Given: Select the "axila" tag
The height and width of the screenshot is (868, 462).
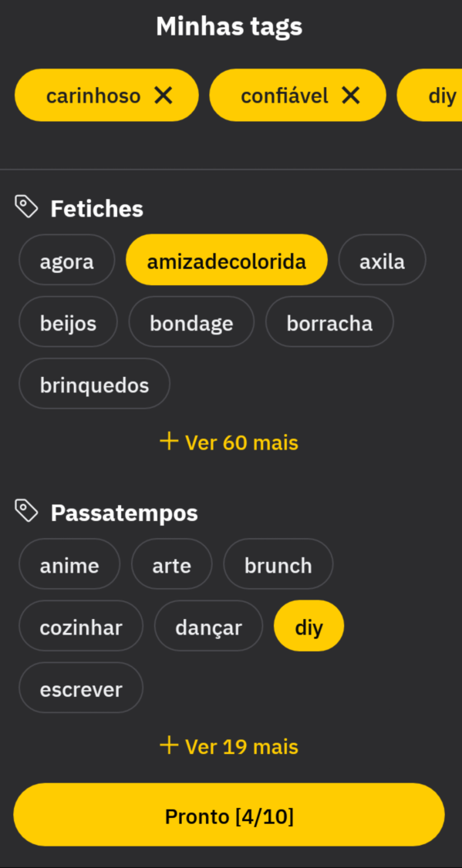Looking at the screenshot, I should pos(382,260).
